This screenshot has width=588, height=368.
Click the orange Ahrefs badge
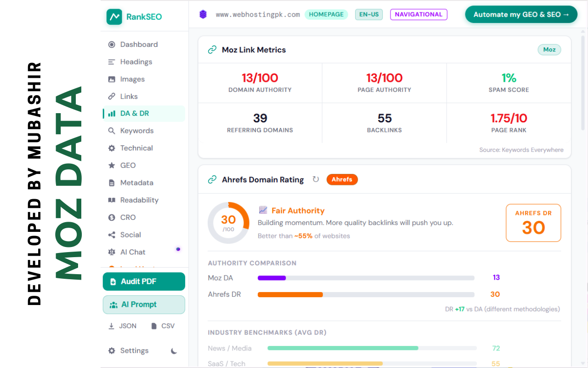coord(342,179)
